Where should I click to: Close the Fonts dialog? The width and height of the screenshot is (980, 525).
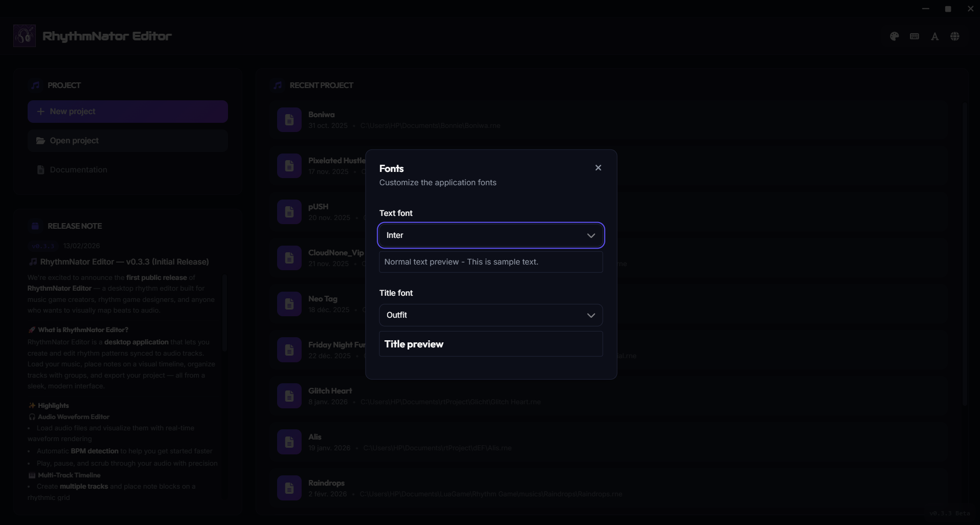(598, 167)
